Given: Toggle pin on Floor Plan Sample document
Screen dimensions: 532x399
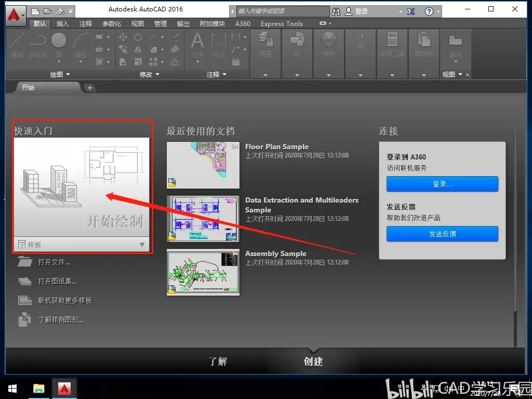Looking at the screenshot, I should [234, 147].
